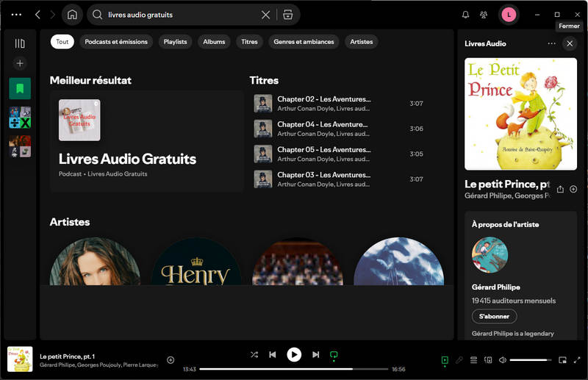Open the user profile avatar
This screenshot has height=380, width=588.
[509, 15]
